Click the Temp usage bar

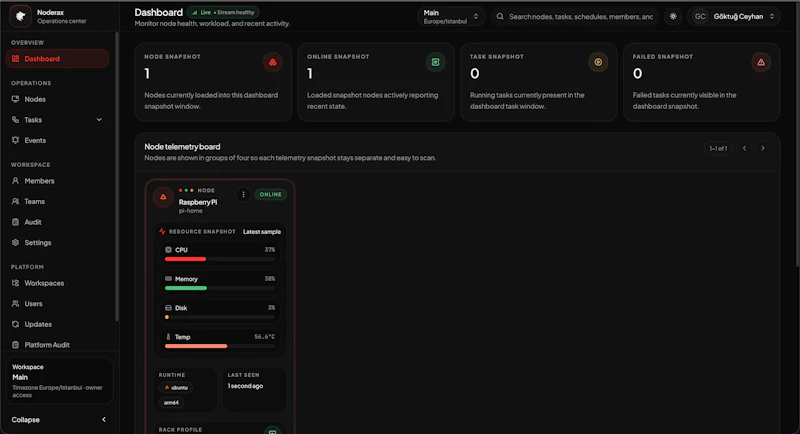pyautogui.click(x=220, y=346)
